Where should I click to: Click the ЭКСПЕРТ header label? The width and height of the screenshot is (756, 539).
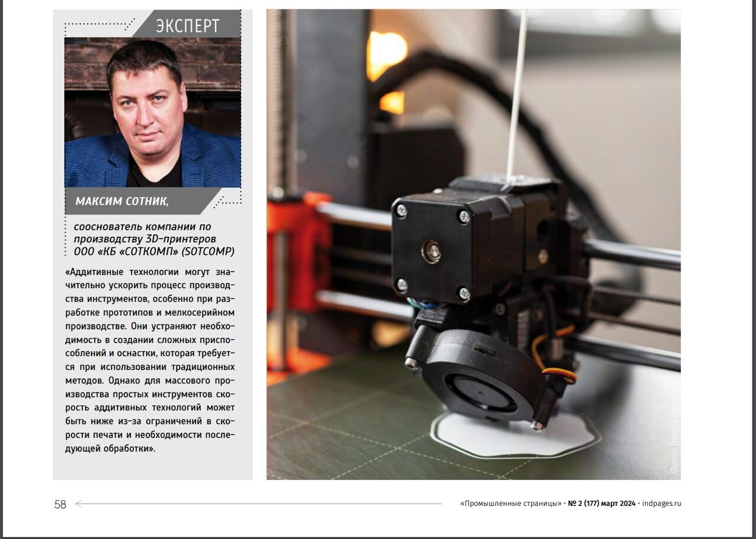(187, 25)
